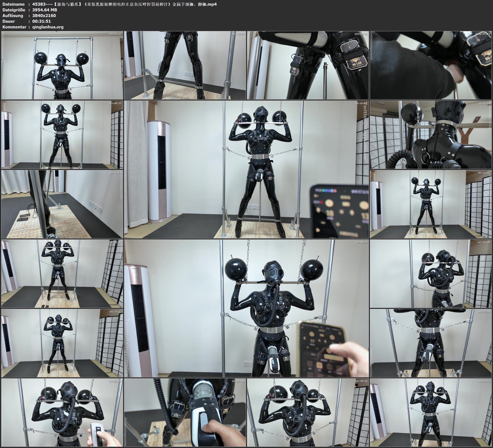Click the thumbnail timestamped 00:16:45
Image resolution: width=493 pixels, height=448 pixels.
coord(62,273)
